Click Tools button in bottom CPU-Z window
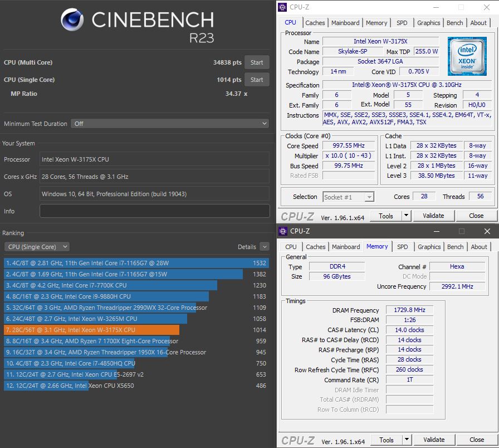499x448 pixels. pos(387,440)
